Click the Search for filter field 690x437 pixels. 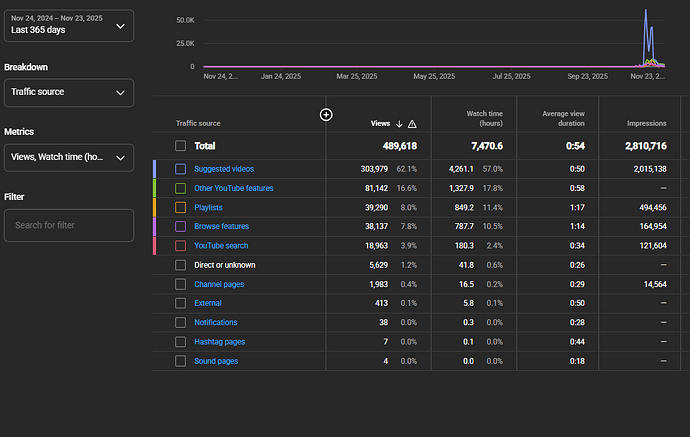[68, 226]
